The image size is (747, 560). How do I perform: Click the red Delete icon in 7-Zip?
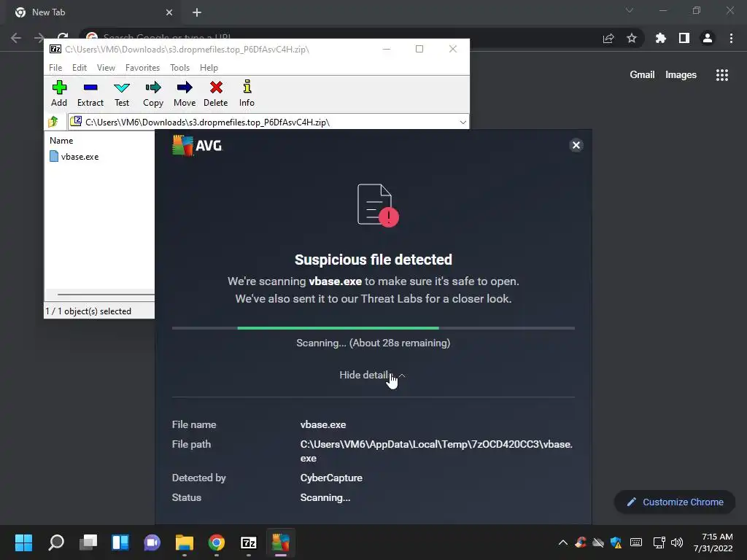click(216, 93)
